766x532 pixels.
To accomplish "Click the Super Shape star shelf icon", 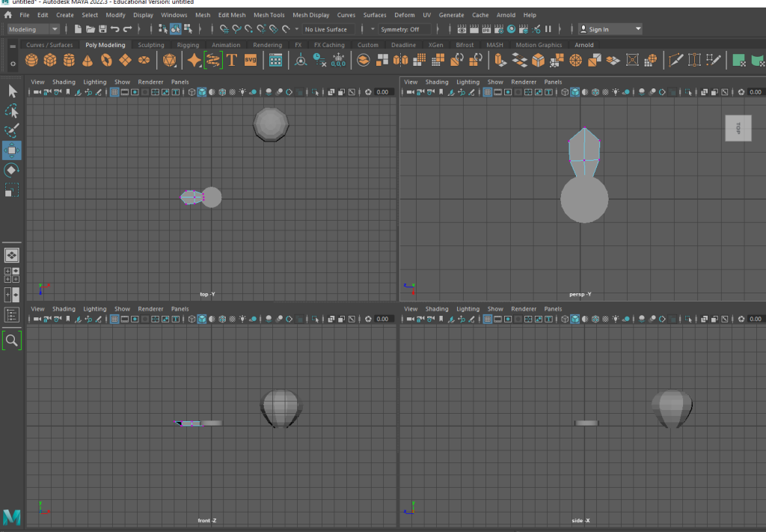I will point(194,60).
